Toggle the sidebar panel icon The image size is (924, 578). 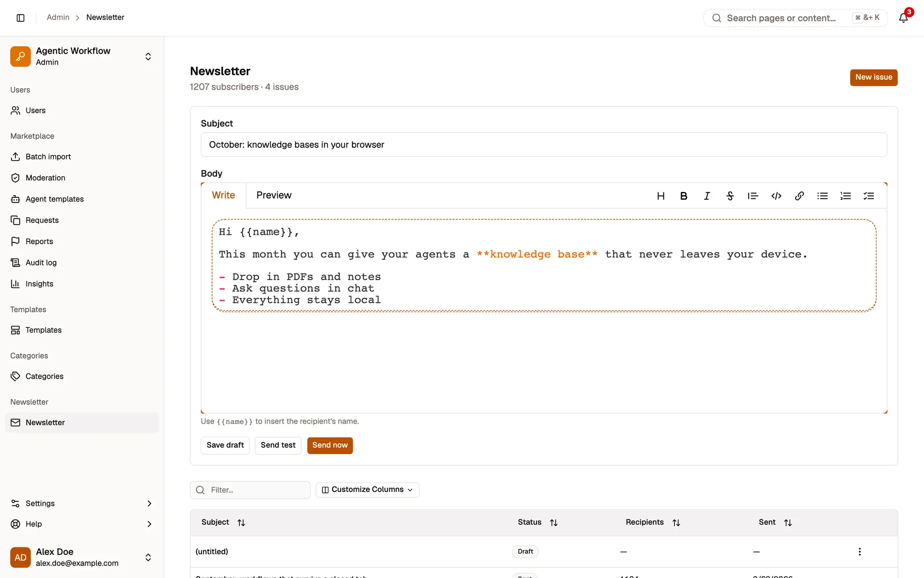point(20,18)
